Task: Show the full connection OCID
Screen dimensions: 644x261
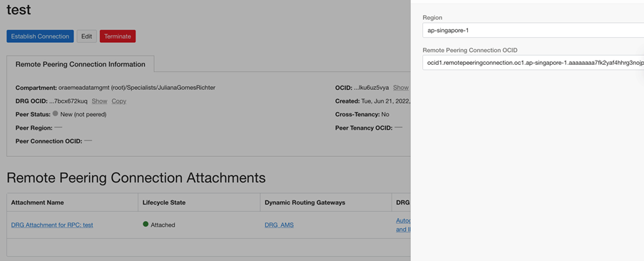Action: click(401, 88)
